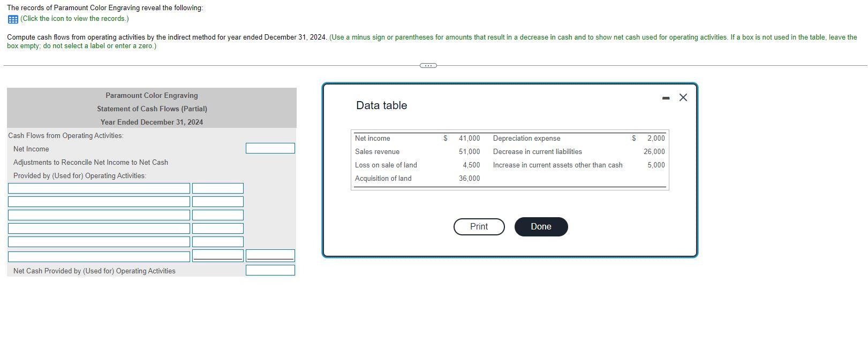Click the Print button
Viewport: 868px width, 352px height.
(479, 227)
